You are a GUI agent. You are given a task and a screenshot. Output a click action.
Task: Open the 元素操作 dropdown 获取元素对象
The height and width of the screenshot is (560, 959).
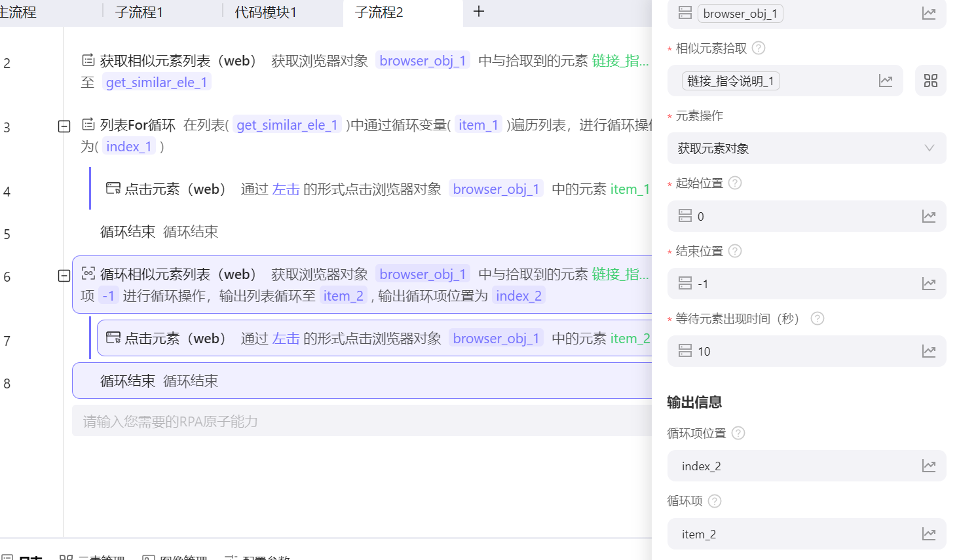click(806, 148)
